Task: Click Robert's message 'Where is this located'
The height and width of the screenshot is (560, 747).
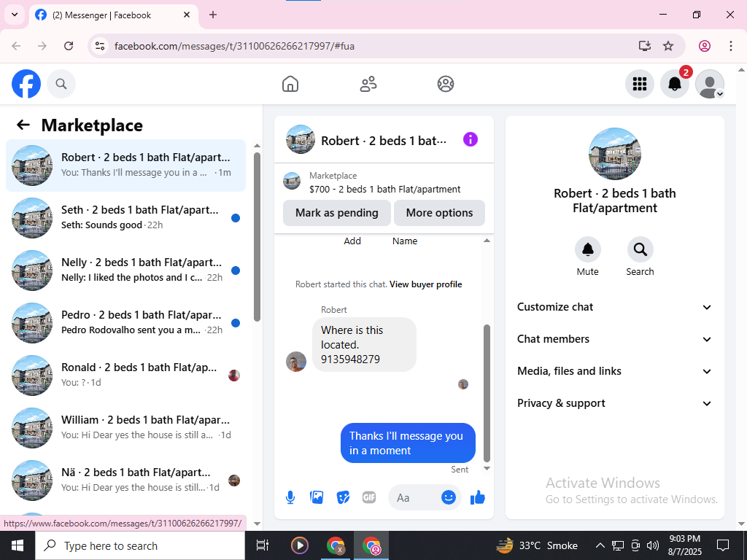Action: point(364,344)
